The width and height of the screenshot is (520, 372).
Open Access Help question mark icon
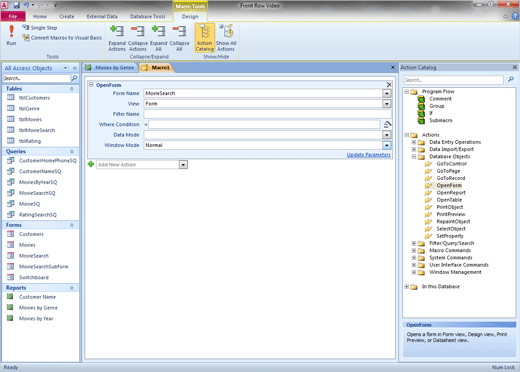click(x=515, y=16)
